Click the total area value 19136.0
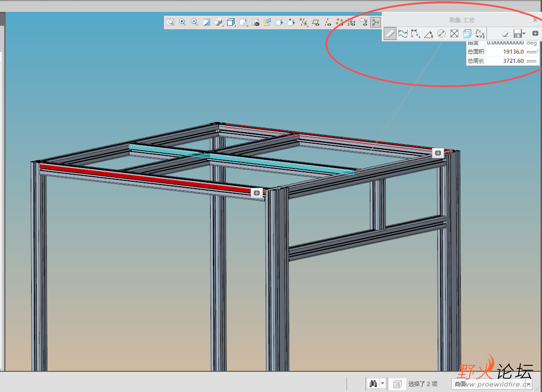Image resolution: width=542 pixels, height=392 pixels. [513, 51]
